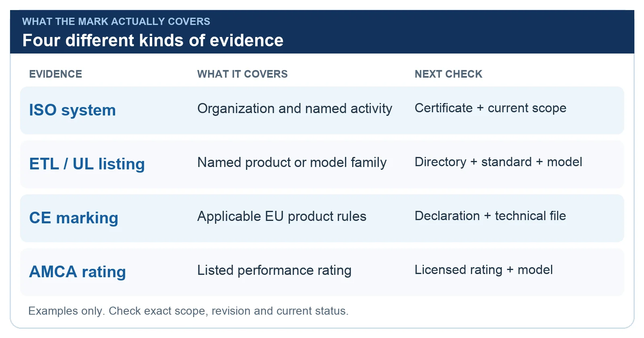Select the 'ETL / UL listing' row label

coord(87,164)
